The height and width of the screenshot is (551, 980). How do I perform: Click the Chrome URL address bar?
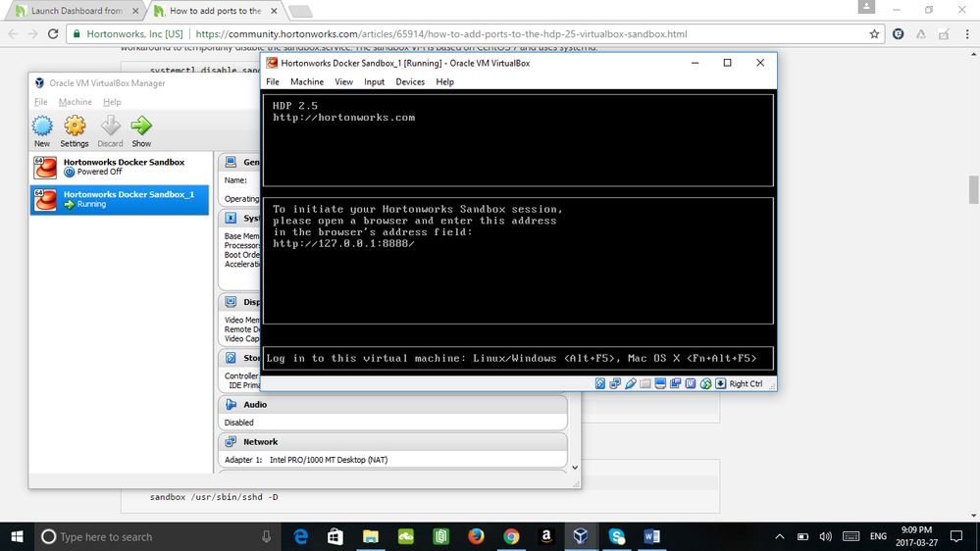(x=475, y=34)
